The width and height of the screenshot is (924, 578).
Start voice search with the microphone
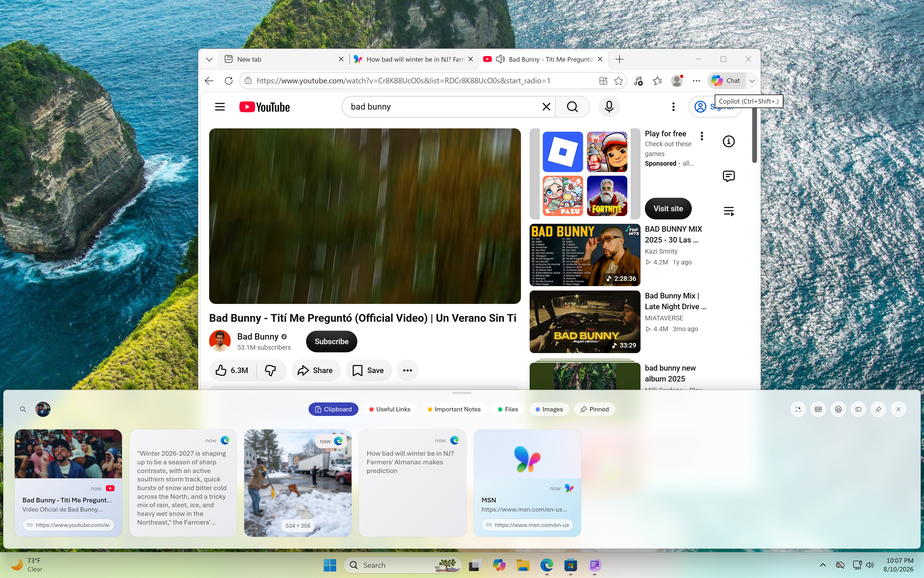pyautogui.click(x=609, y=107)
